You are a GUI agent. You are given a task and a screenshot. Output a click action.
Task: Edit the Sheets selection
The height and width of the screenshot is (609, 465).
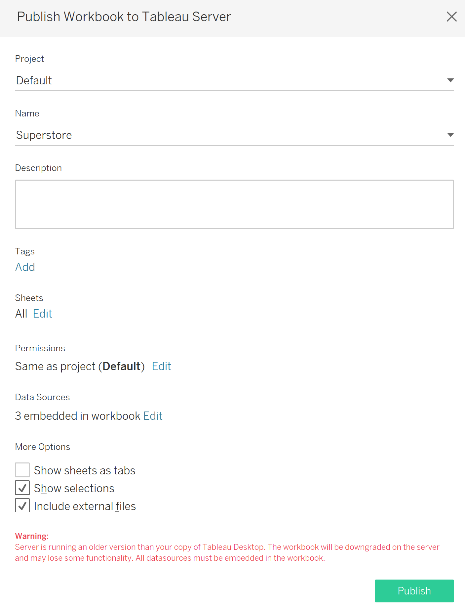point(42,314)
